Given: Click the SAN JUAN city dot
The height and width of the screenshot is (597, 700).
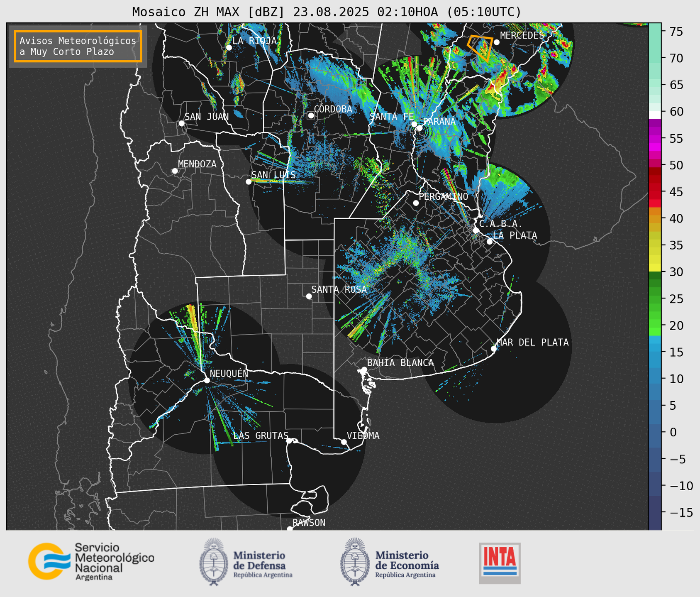Looking at the screenshot, I should click(x=181, y=123).
